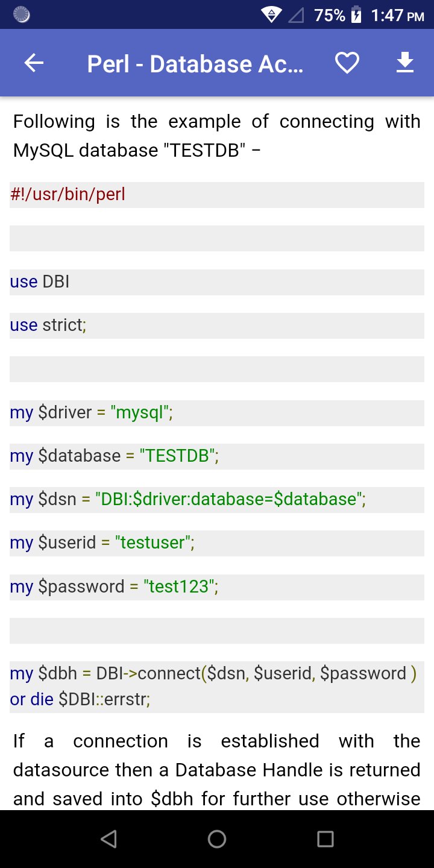Image resolution: width=434 pixels, height=868 pixels.
Task: Tap the 'my $password = "test123";' line
Action: [217, 587]
